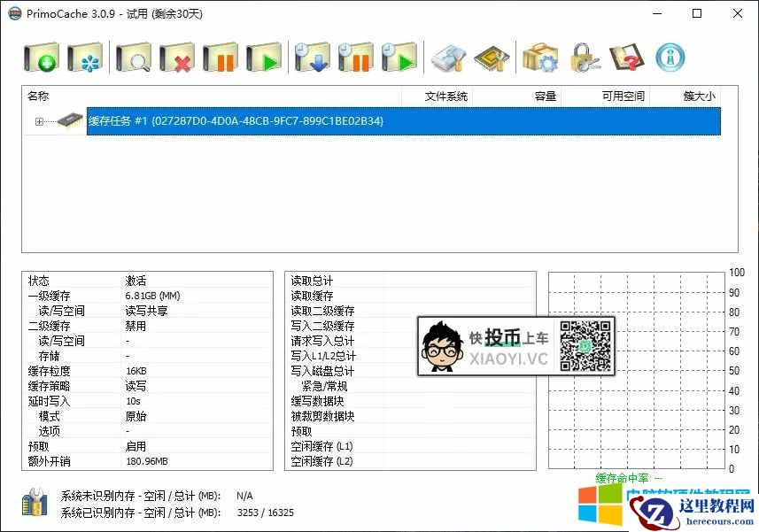Expand the 缓存任务 #1 tree node
The image size is (759, 532).
39,121
